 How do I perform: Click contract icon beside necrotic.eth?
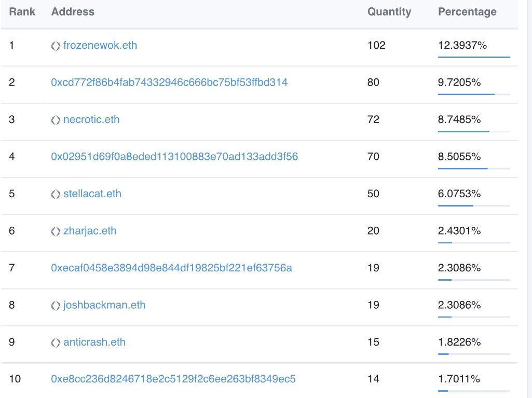pyautogui.click(x=56, y=120)
